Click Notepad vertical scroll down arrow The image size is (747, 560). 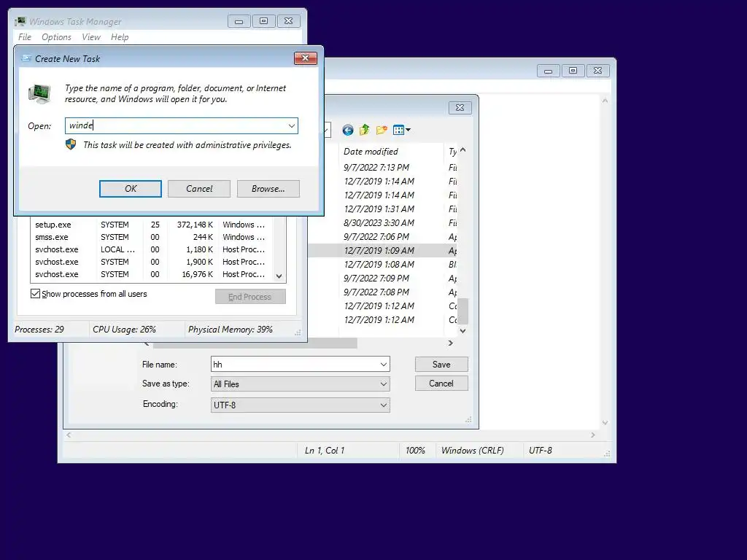pyautogui.click(x=605, y=422)
